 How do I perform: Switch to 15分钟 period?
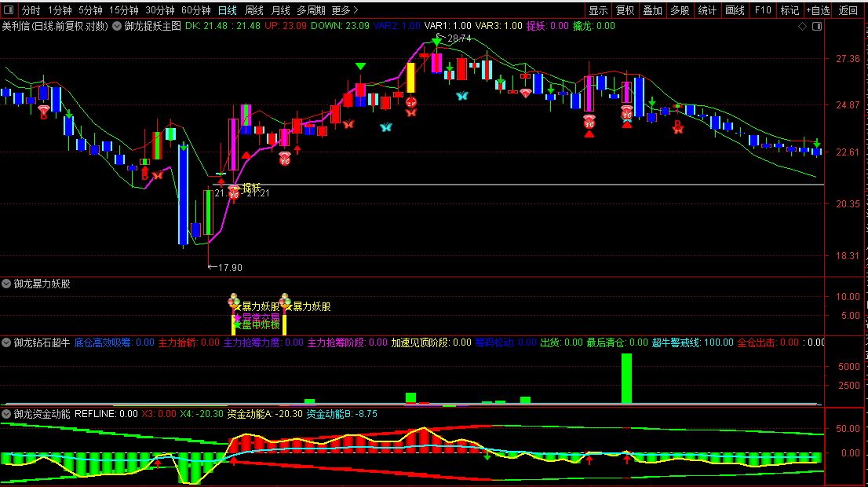click(x=123, y=10)
